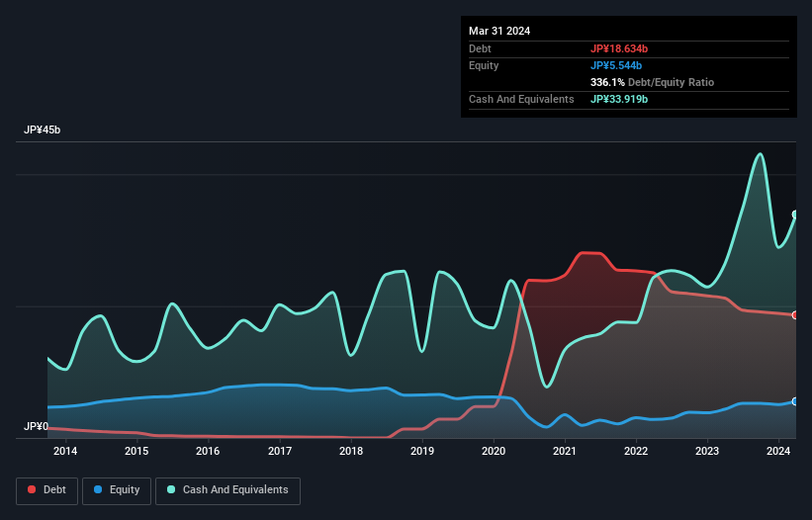Toggle the Equity series legend button

tap(117, 490)
